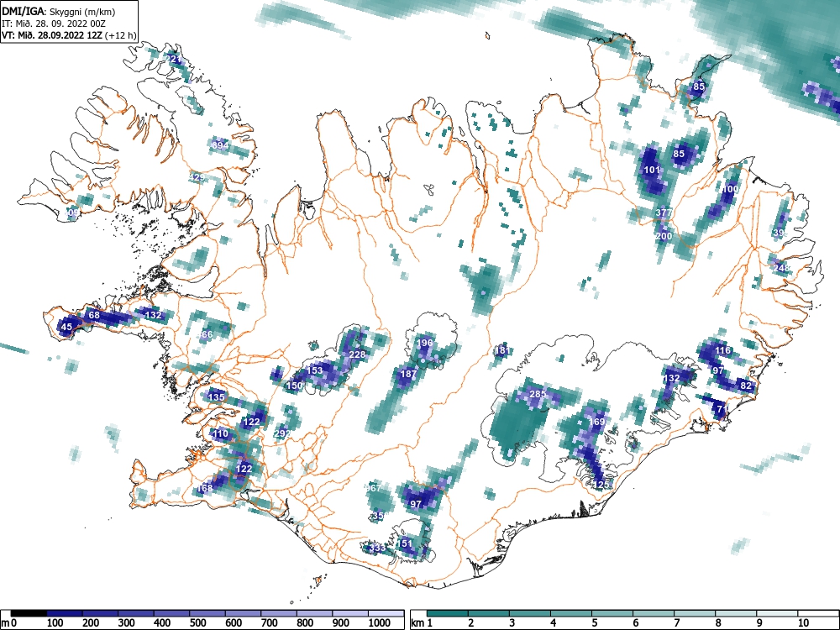Click the dark teal 1–2 km legend segment
Image resolution: width=840 pixels, height=630 pixels.
pos(449,613)
